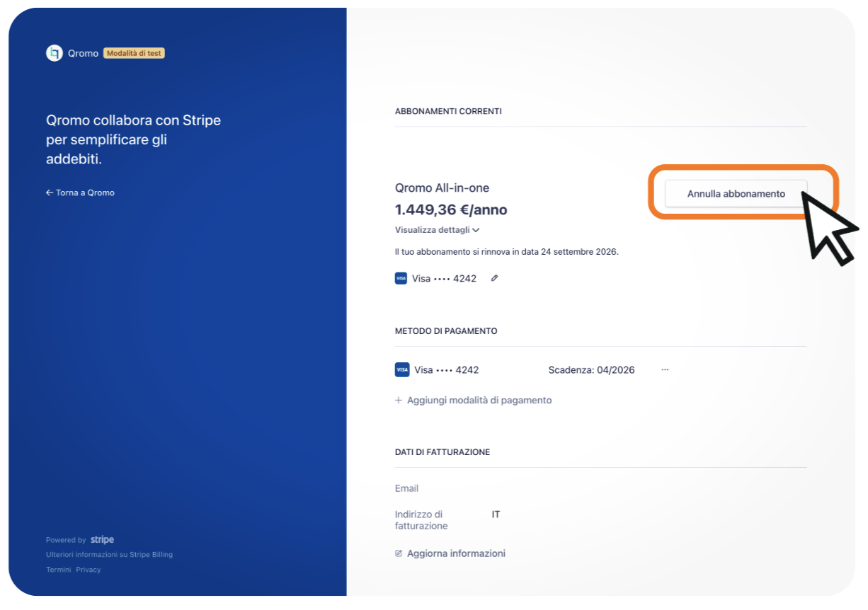
Task: Click the Email label
Action: pyautogui.click(x=406, y=488)
